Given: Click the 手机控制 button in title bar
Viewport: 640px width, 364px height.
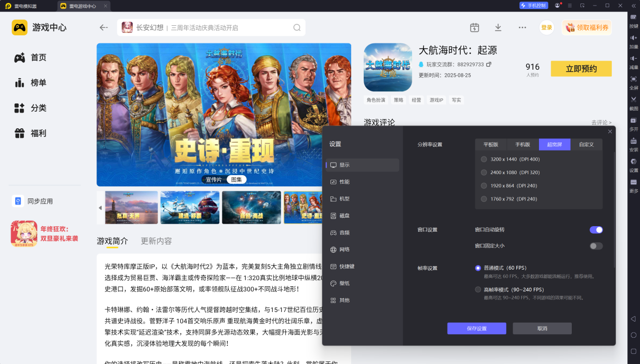Looking at the screenshot, I should point(533,6).
